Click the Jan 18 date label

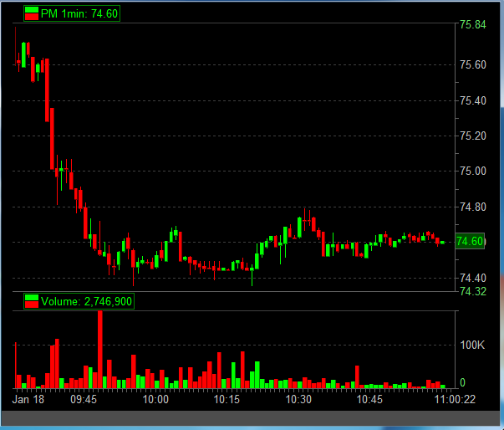click(28, 399)
